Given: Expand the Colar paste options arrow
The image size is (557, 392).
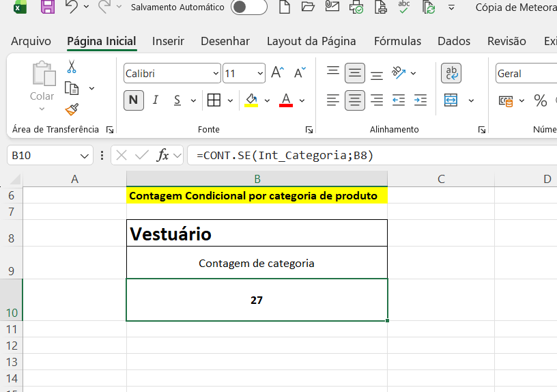Looking at the screenshot, I should point(42,109).
